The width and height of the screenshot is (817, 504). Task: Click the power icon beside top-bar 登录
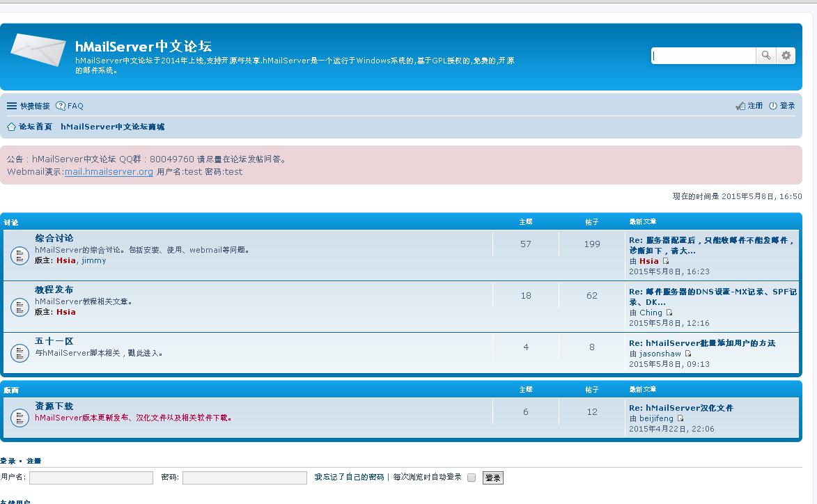[772, 106]
